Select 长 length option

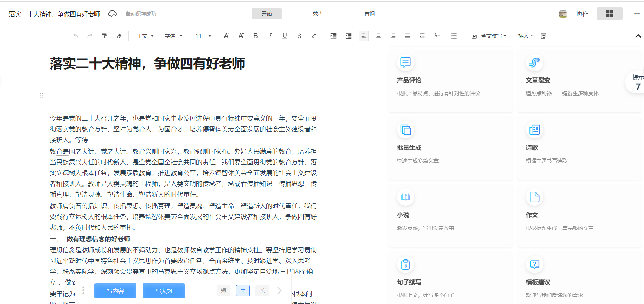coord(262,290)
